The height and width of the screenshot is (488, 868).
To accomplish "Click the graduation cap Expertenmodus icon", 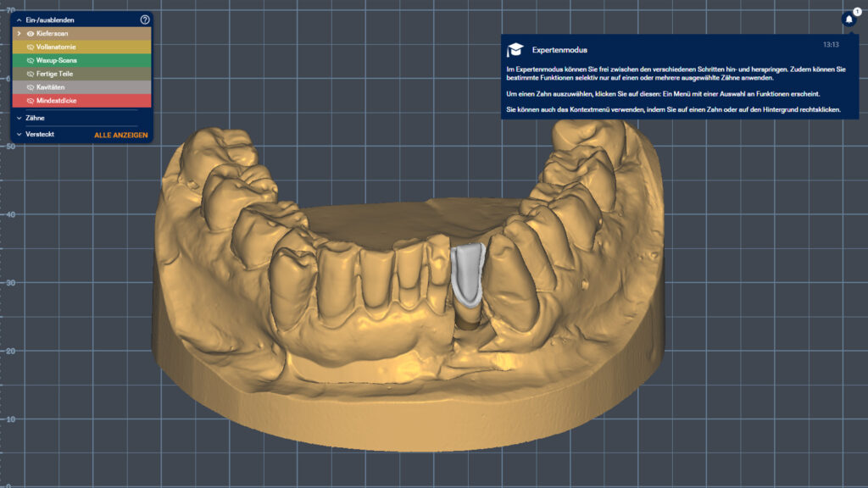I will (x=515, y=50).
